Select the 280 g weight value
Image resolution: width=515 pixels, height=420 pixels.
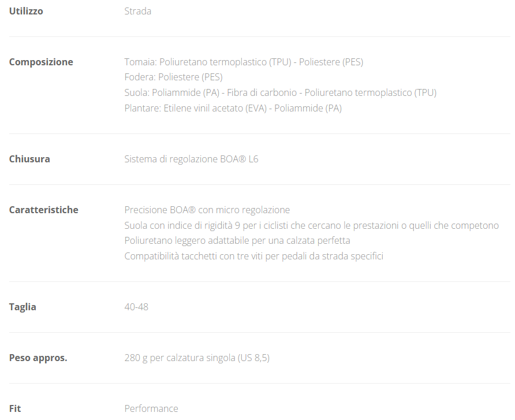click(197, 358)
